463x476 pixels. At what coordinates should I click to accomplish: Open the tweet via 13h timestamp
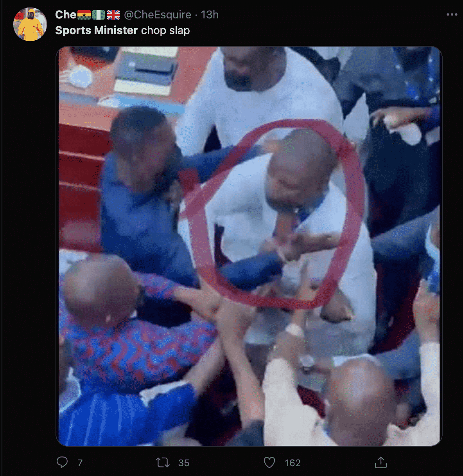[210, 15]
